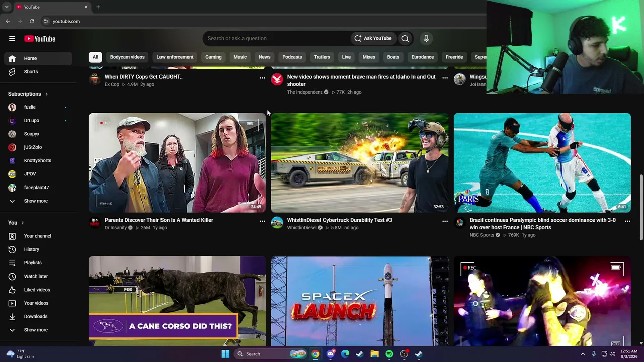Open faceplant47 channel from subscriptions

(x=38, y=188)
